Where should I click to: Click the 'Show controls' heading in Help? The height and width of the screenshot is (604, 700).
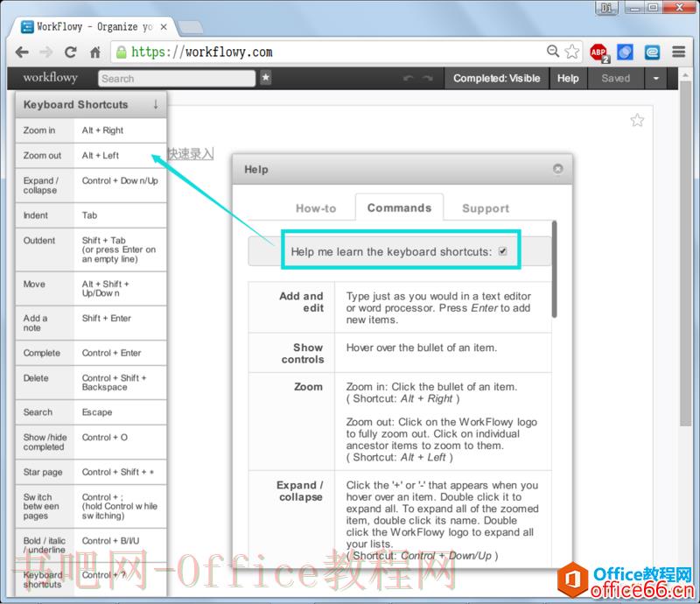303,354
